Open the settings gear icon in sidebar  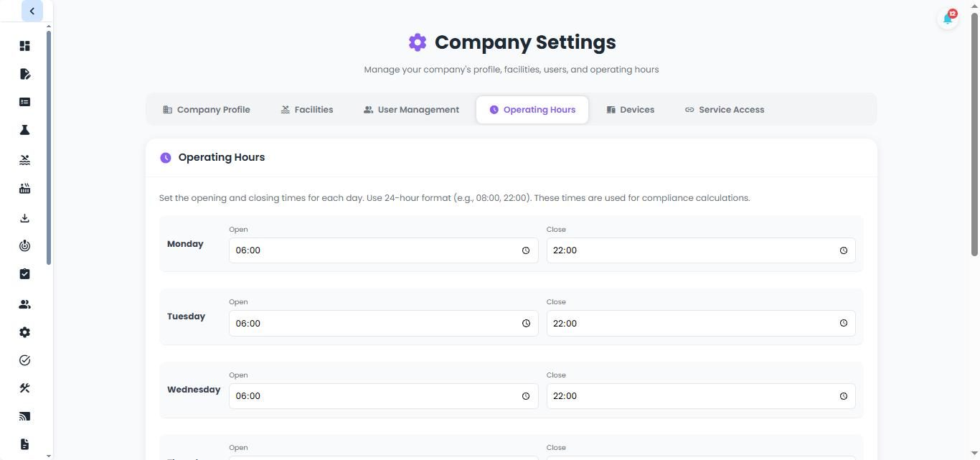pos(24,332)
